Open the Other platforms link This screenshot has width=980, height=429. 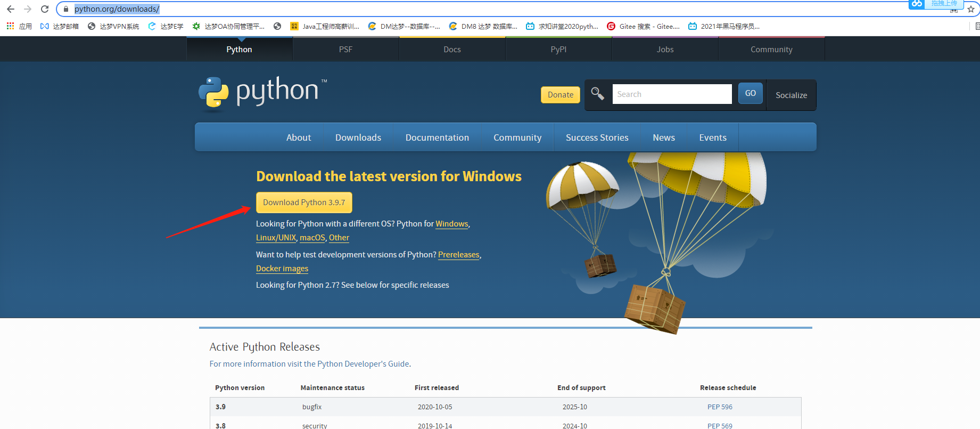point(339,238)
